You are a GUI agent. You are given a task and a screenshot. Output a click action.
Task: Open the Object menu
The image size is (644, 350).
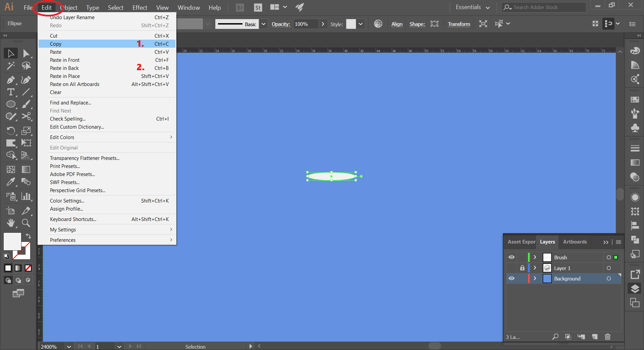[x=69, y=7]
